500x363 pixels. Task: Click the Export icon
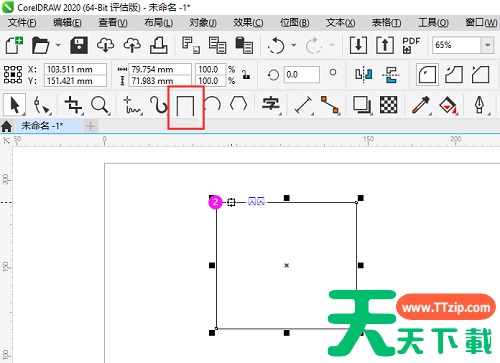click(385, 45)
